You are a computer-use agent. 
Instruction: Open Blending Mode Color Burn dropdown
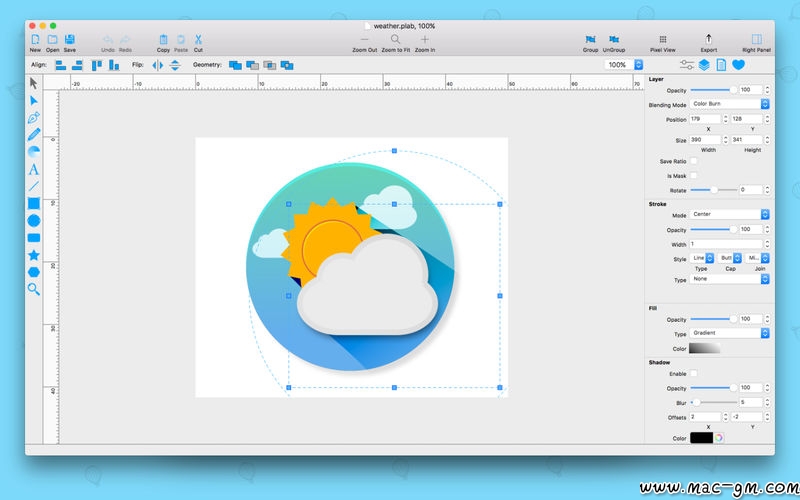click(x=729, y=104)
